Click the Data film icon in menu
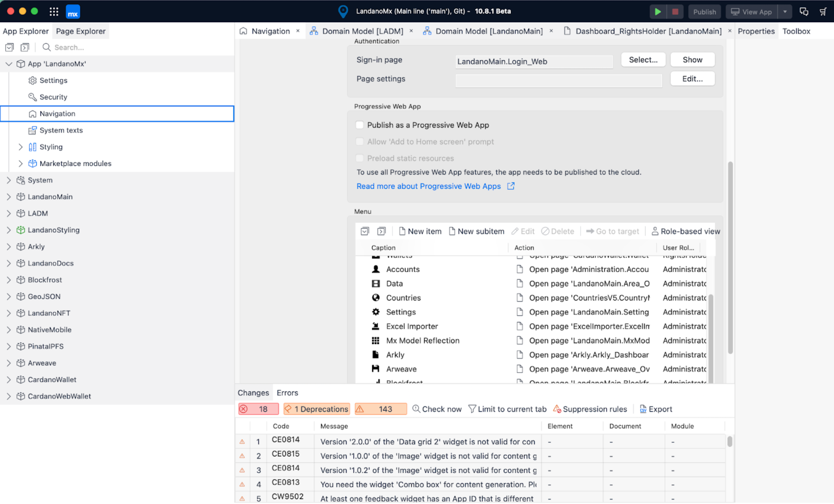834x504 pixels. pos(375,283)
